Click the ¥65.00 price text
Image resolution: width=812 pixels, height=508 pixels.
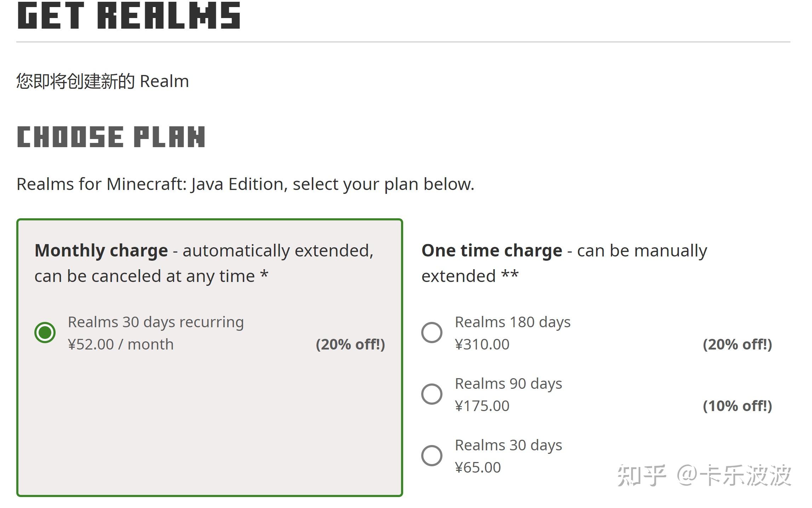pos(478,467)
